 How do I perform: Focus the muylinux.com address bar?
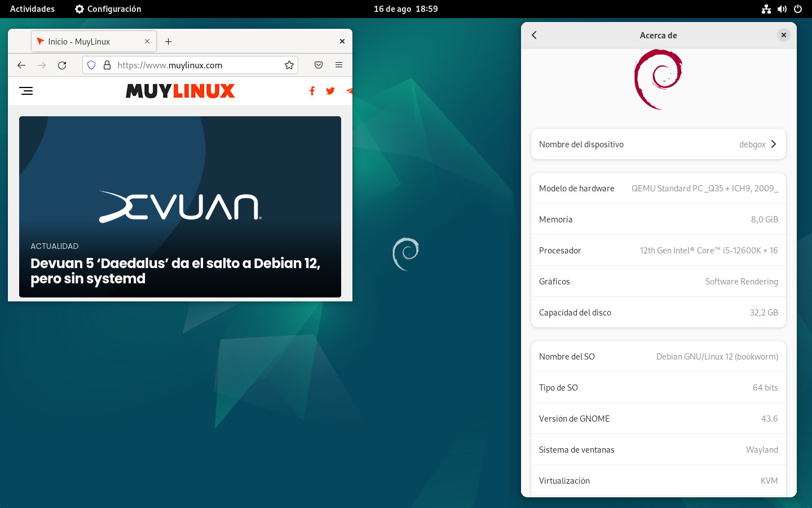[x=190, y=65]
